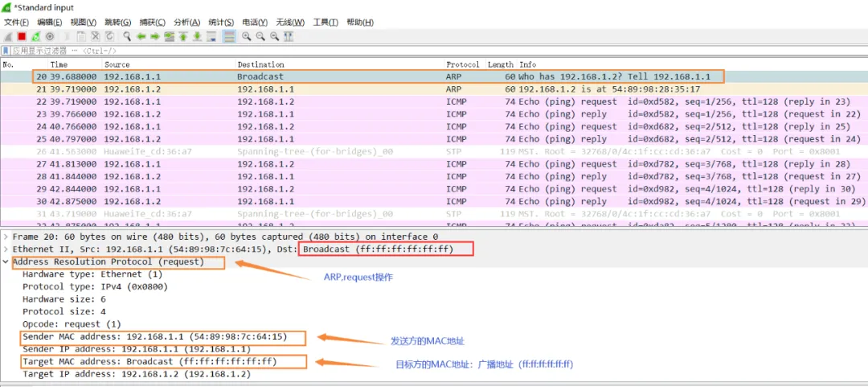
Task: Toggle packet list colorization button
Action: [229, 36]
